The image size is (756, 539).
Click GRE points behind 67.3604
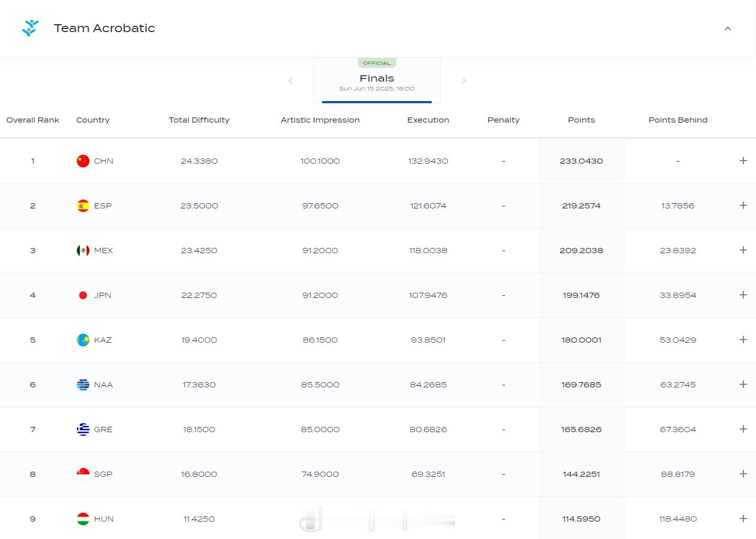tap(678, 430)
